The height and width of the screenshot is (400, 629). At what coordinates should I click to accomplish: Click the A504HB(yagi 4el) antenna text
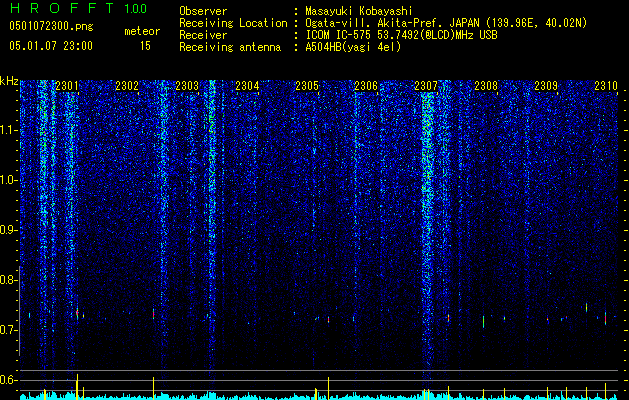(353, 47)
